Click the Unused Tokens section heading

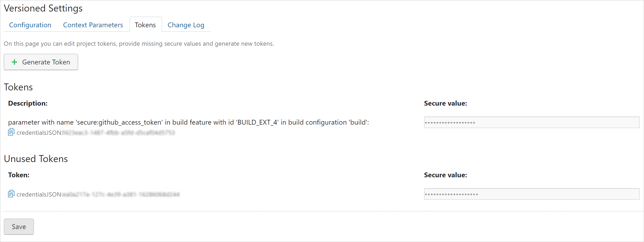36,159
